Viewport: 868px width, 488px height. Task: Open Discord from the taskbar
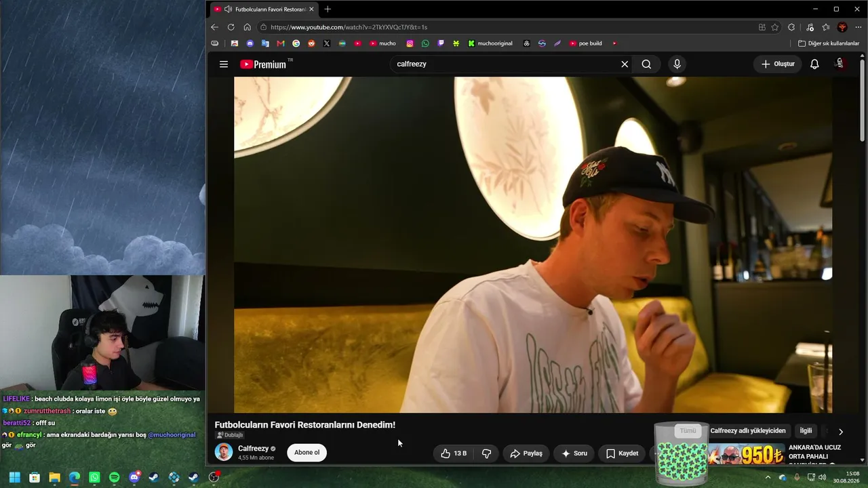click(134, 477)
